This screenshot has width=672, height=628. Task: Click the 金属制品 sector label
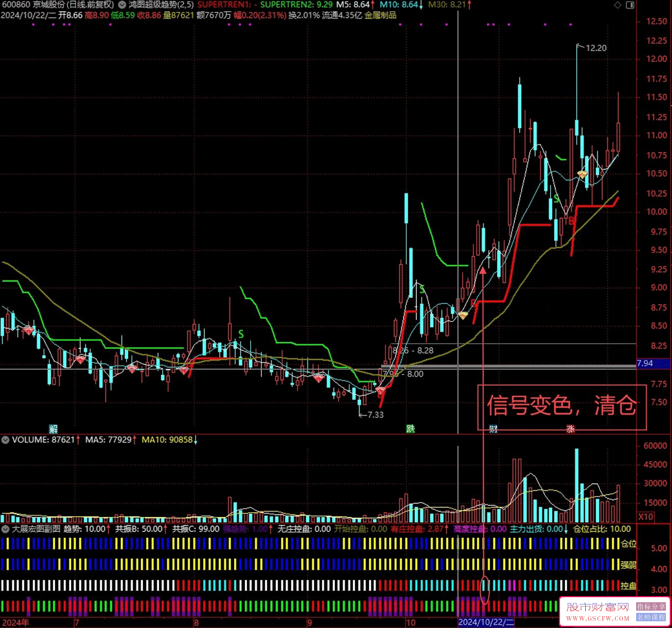click(380, 15)
